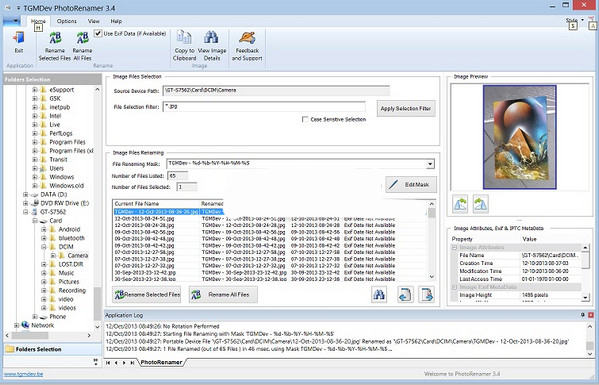Select DVD RW Drive (E:) in tree

coord(65,203)
